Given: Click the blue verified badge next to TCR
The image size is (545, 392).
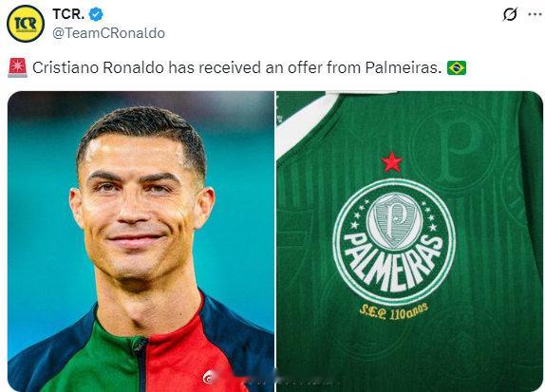Looking at the screenshot, I should (96, 14).
